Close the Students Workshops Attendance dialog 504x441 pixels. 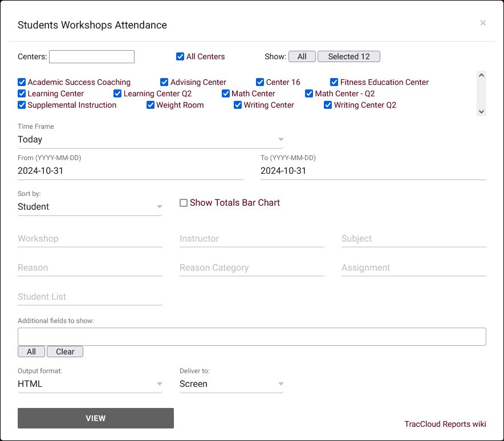click(483, 23)
